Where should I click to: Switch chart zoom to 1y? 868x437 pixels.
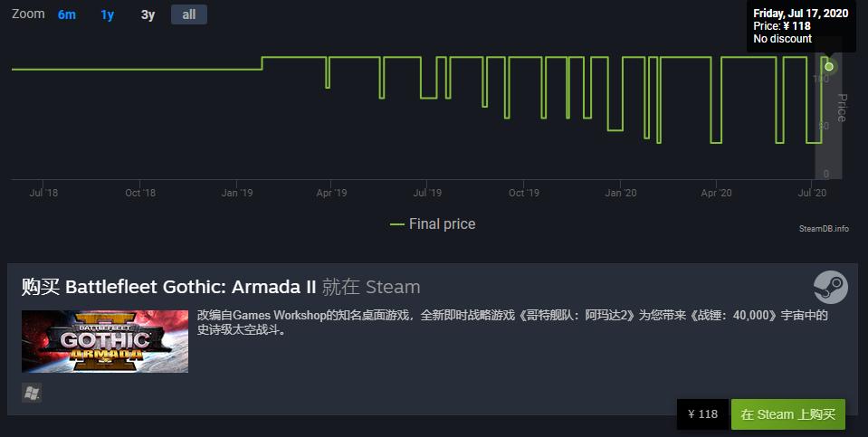(x=108, y=14)
